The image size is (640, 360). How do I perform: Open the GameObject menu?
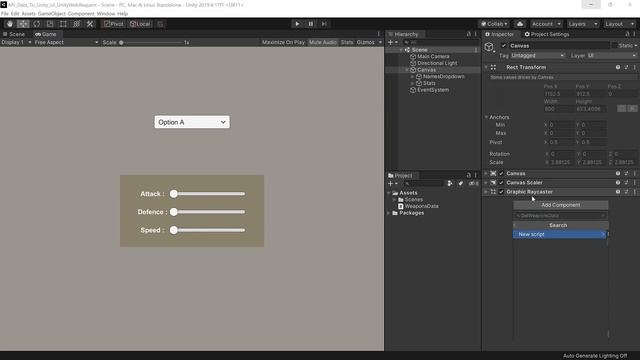click(51, 13)
